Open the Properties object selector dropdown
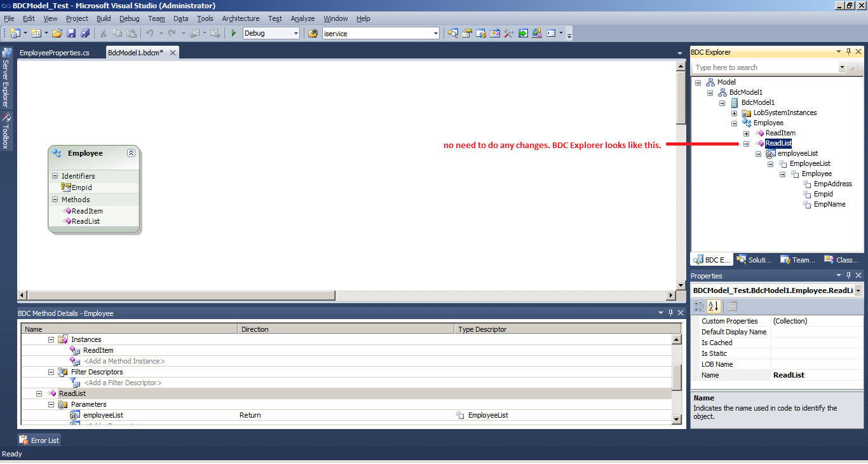 pyautogui.click(x=858, y=290)
